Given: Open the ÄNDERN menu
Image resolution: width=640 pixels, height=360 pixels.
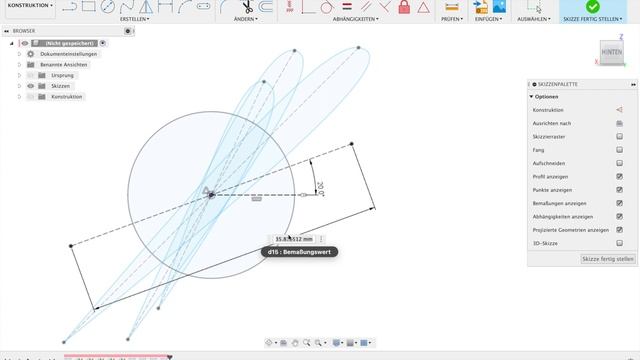Looking at the screenshot, I should click(246, 19).
